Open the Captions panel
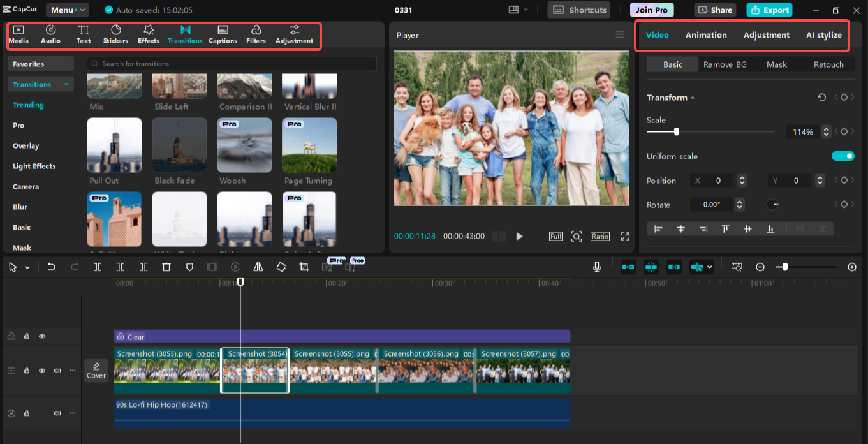This screenshot has height=444, width=868. coord(223,34)
